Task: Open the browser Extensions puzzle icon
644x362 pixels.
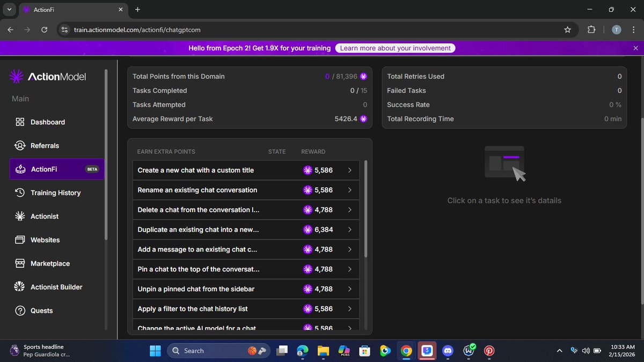Action: (591, 30)
